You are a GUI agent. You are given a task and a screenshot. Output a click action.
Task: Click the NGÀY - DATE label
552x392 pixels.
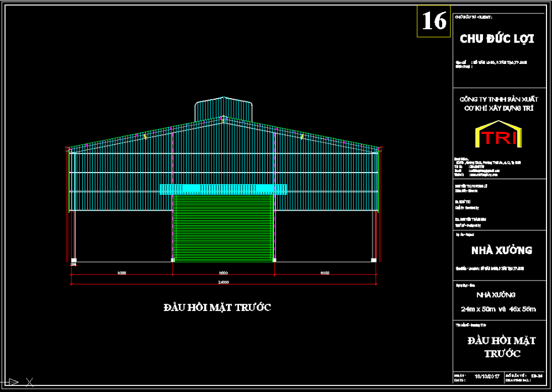pyautogui.click(x=461, y=378)
